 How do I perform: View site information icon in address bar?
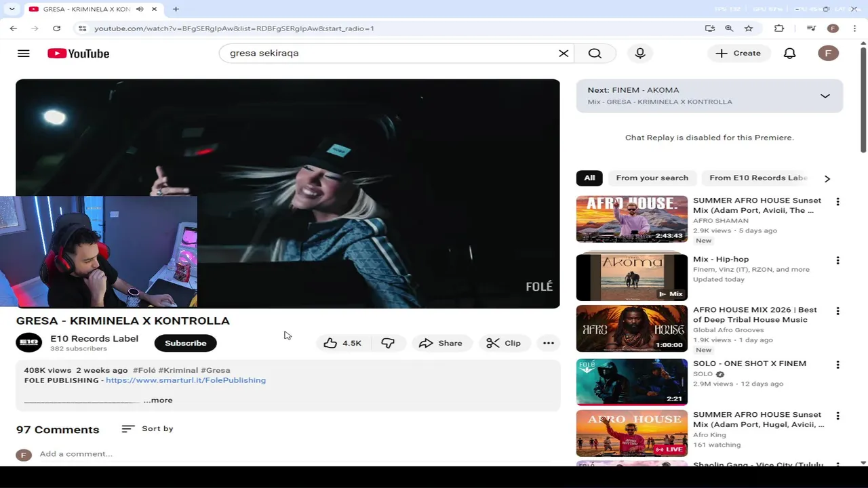[x=82, y=28]
